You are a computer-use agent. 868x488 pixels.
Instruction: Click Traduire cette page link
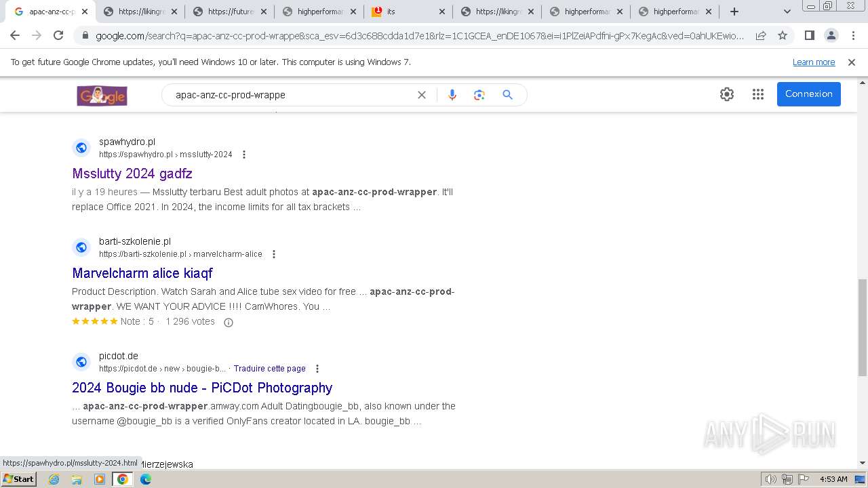[x=270, y=369]
